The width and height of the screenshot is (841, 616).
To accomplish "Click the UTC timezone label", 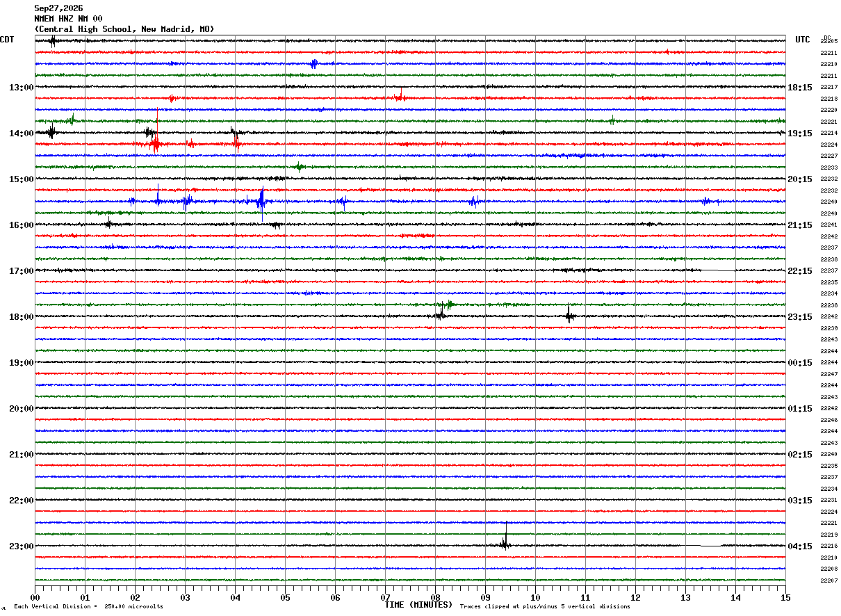I will pyautogui.click(x=803, y=40).
